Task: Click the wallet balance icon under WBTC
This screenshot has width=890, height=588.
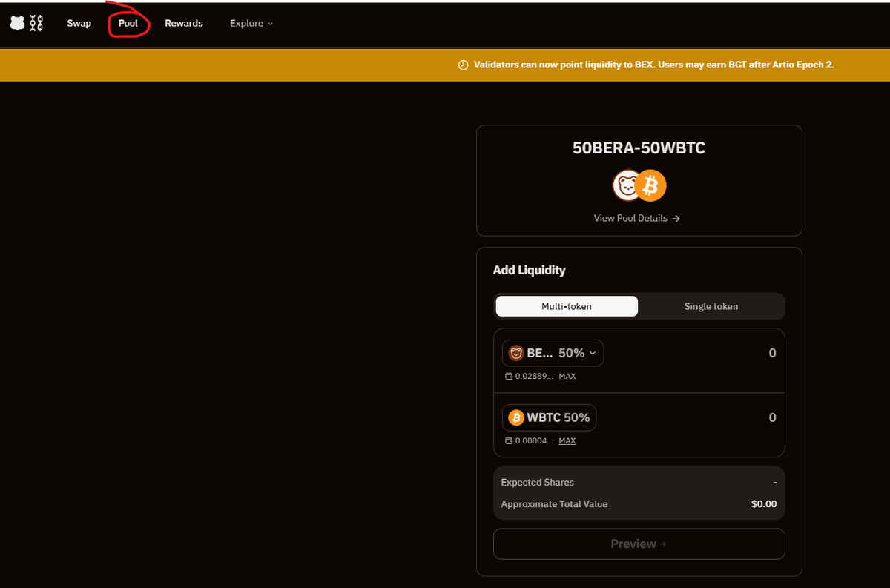Action: pyautogui.click(x=508, y=441)
